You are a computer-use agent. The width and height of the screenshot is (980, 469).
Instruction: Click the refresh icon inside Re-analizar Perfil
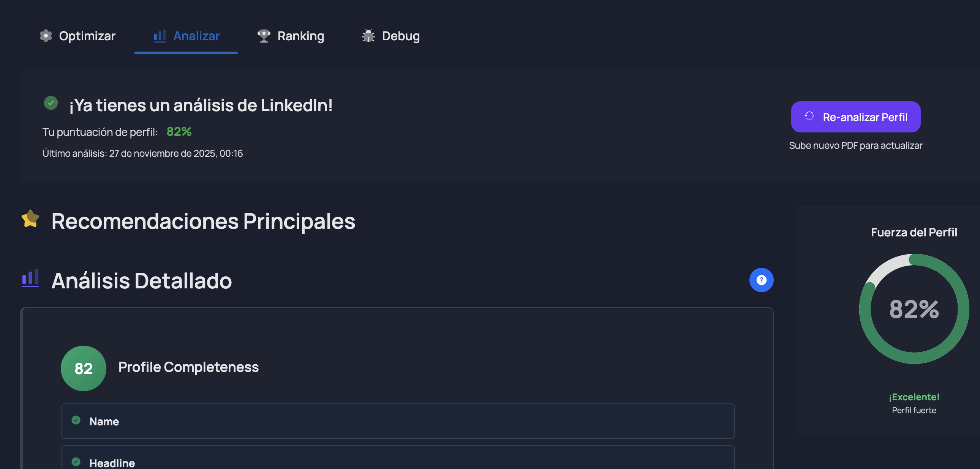810,117
